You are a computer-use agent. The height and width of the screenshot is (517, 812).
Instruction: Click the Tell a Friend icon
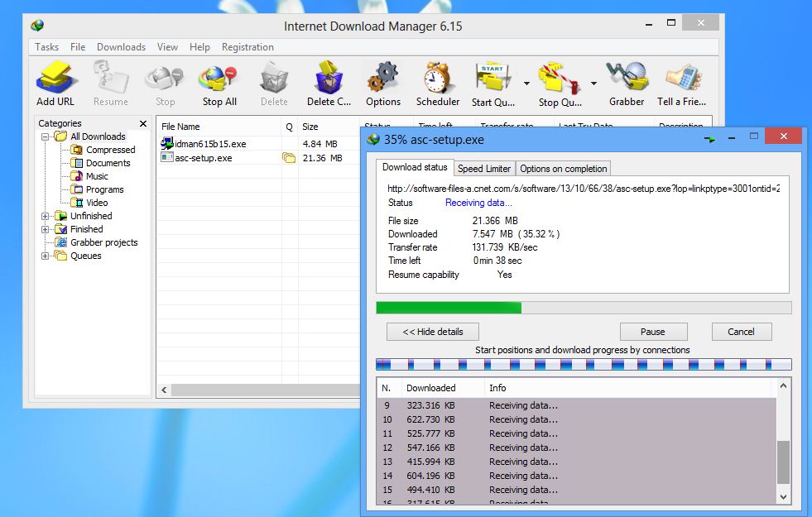(x=683, y=78)
